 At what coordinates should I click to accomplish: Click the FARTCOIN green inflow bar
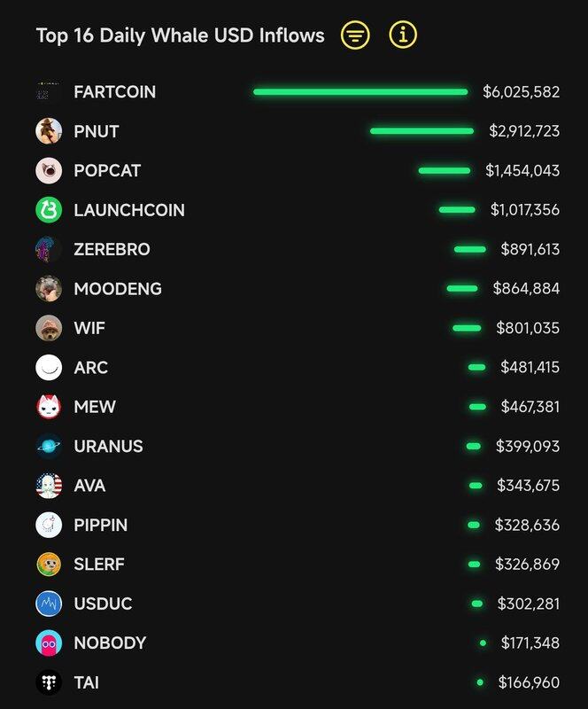(360, 91)
